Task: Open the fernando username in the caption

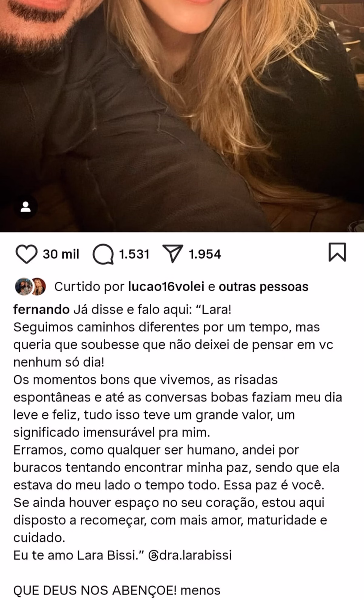Action: (42, 310)
